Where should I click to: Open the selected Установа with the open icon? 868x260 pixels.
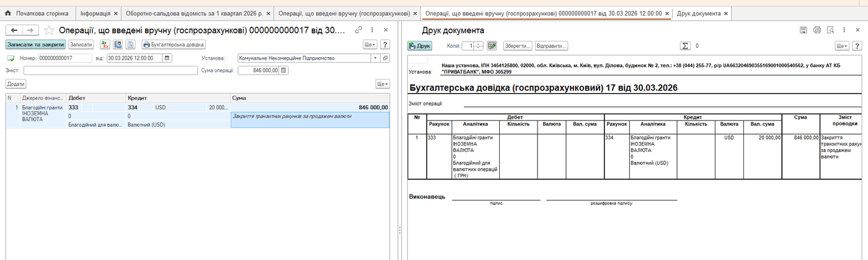coord(385,58)
